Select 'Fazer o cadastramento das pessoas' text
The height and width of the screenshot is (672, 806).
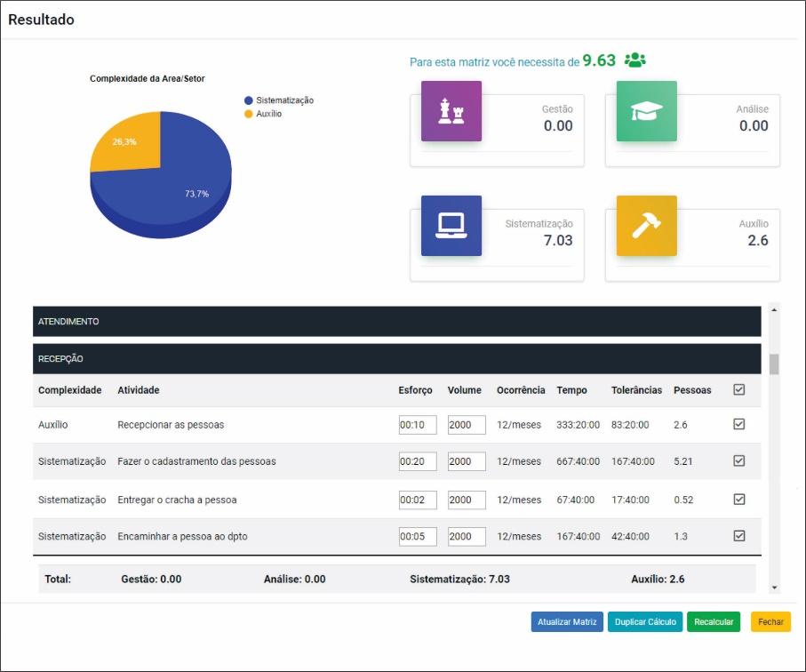coord(196,461)
